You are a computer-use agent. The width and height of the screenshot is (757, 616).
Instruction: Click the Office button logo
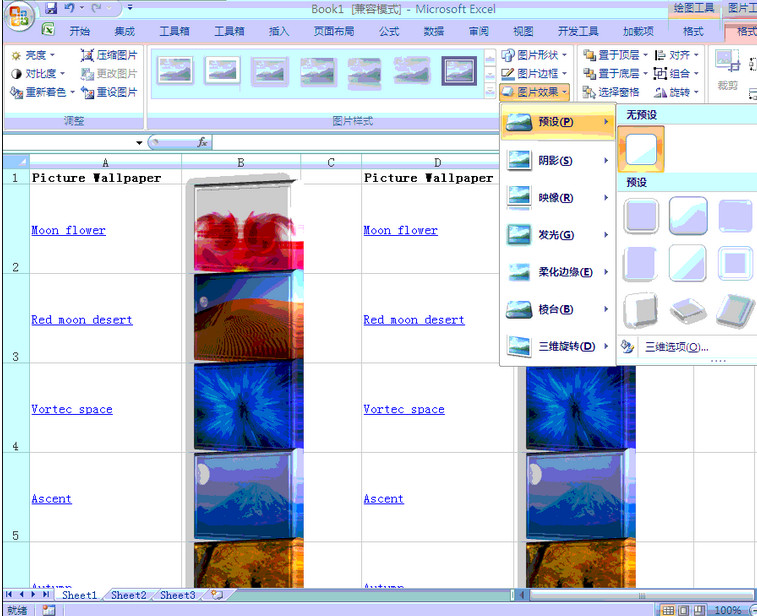(x=19, y=17)
